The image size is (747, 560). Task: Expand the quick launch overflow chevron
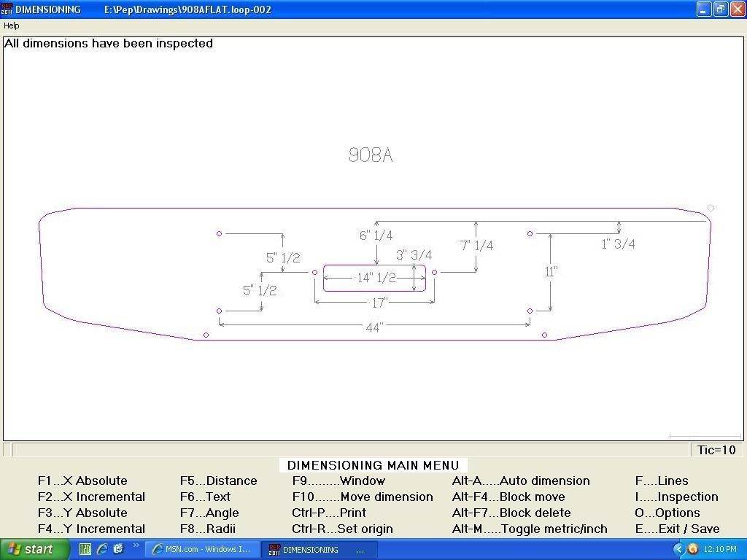[136, 545]
